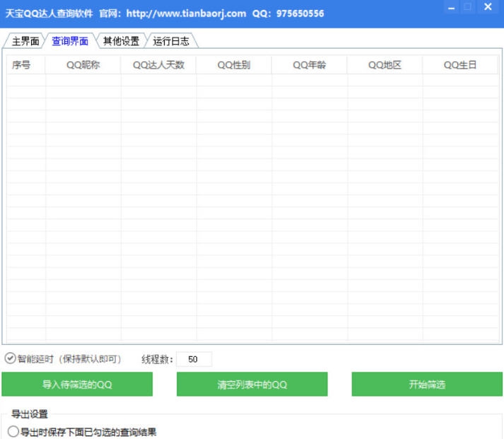
Task: Select the 查询界面 tab
Action: [x=70, y=41]
